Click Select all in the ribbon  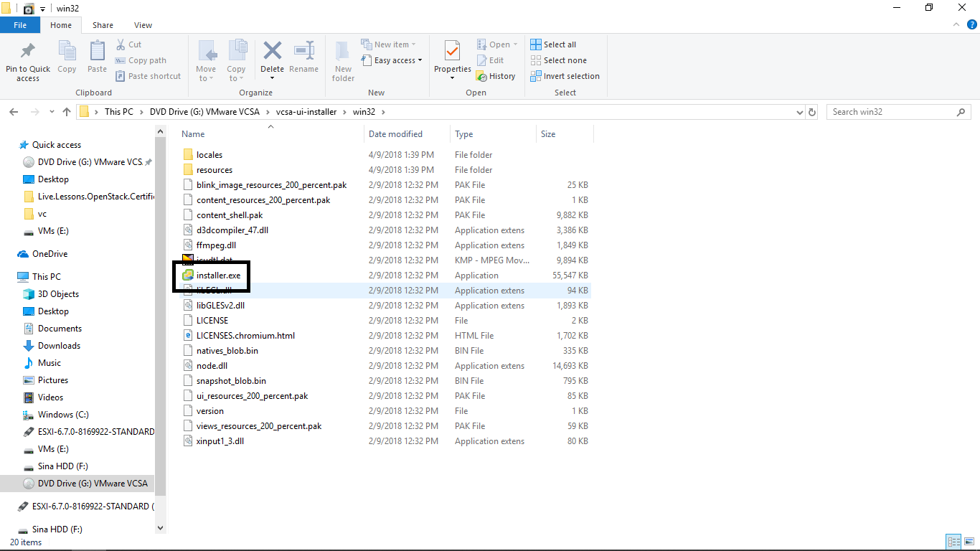(553, 44)
